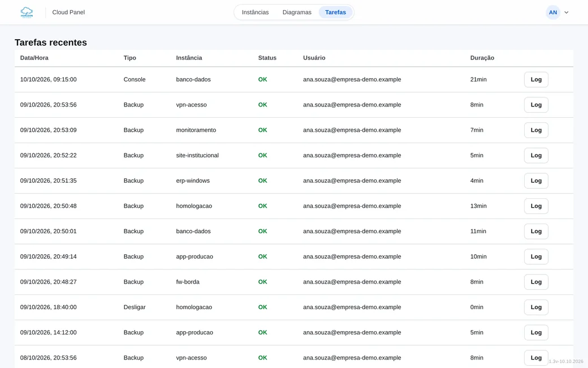This screenshot has height=368, width=588.
Task: Click the 10min duration value
Action: pyautogui.click(x=478, y=256)
